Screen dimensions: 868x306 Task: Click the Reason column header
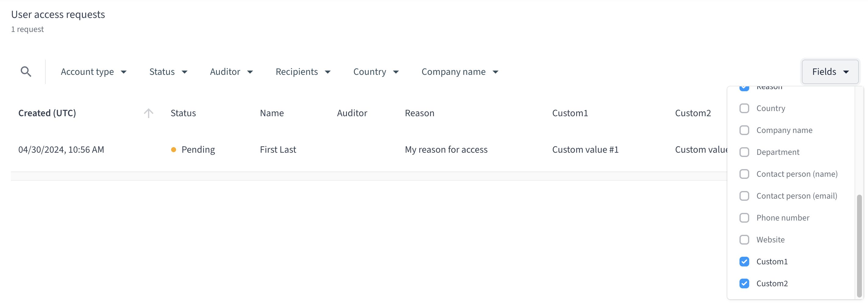[419, 113]
